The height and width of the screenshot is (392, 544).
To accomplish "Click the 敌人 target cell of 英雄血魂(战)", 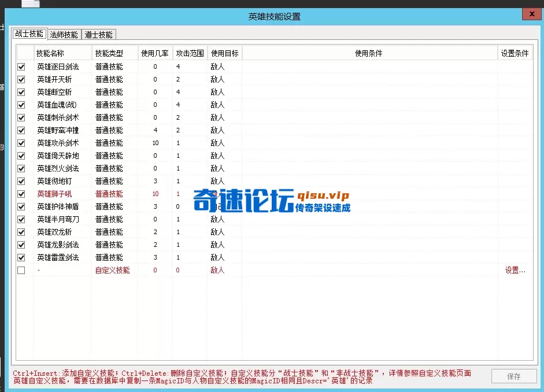I will 219,104.
